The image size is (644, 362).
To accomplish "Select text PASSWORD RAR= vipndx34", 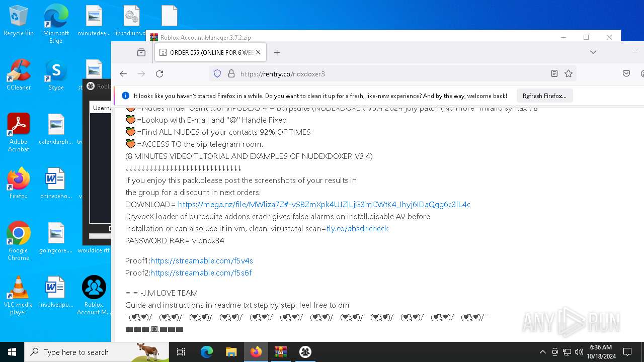I will click(x=175, y=241).
